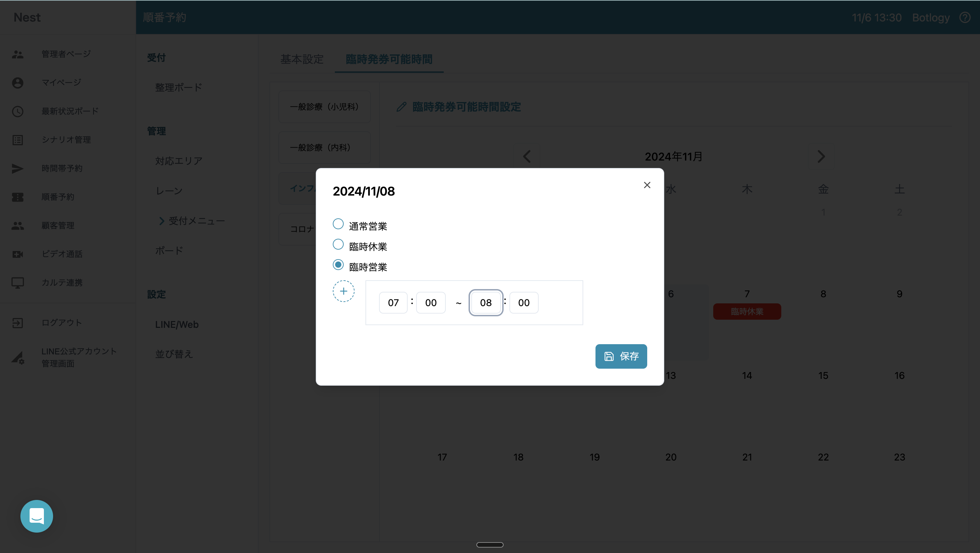
Task: Click the 最新状況ボード clock icon
Action: (17, 112)
